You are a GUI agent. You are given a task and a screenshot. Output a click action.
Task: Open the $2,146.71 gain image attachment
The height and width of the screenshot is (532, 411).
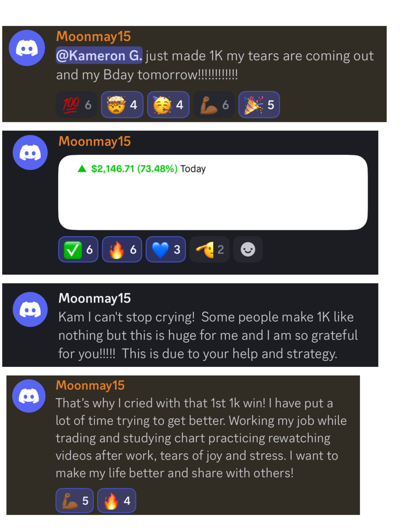pos(213,192)
